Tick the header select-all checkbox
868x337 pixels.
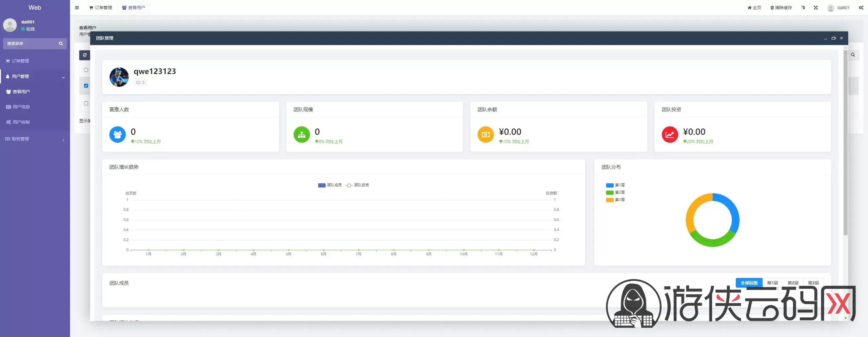coord(86,70)
